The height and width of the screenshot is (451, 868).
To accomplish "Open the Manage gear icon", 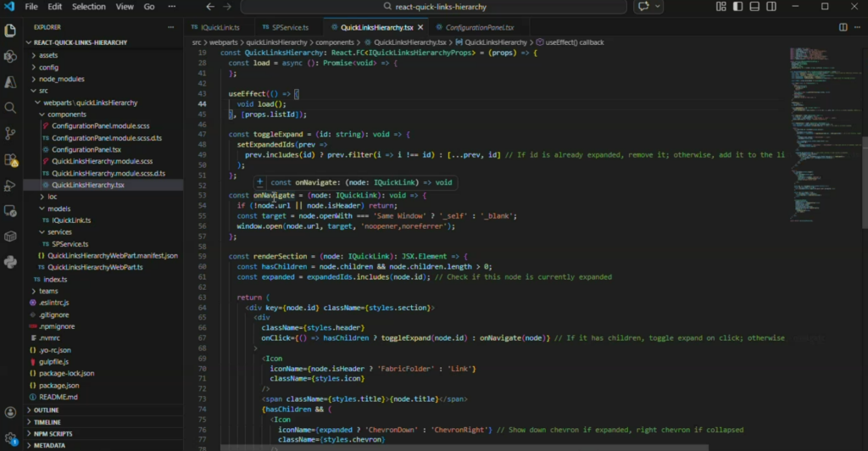I will (10, 437).
